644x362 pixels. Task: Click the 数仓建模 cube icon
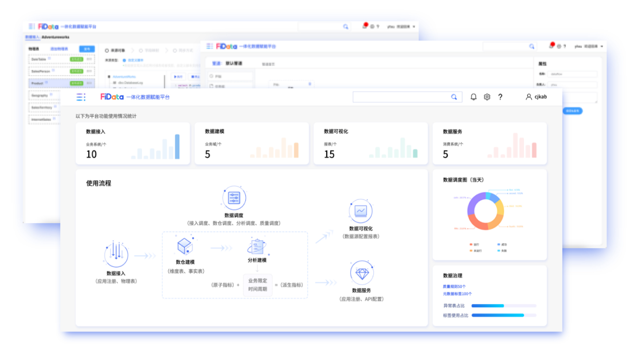[x=184, y=246]
